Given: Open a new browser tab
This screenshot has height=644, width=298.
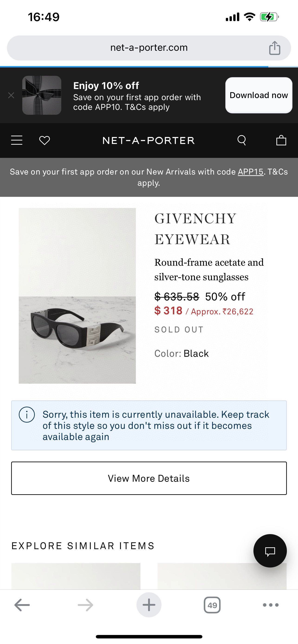Looking at the screenshot, I should [x=149, y=605].
